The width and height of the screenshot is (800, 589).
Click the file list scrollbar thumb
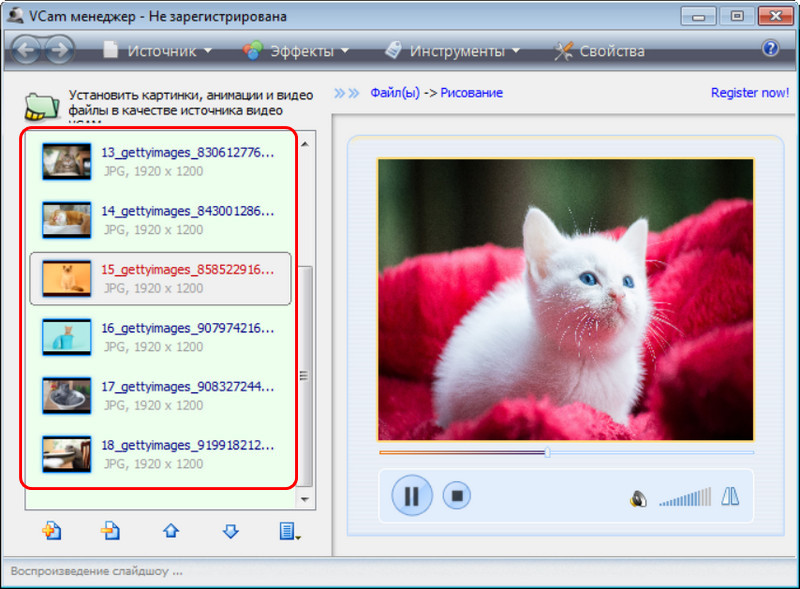coord(305,376)
